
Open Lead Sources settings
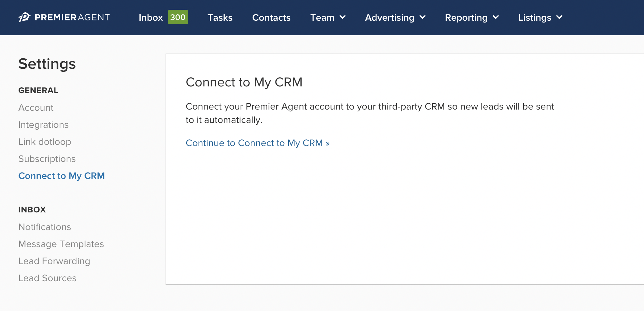47,278
